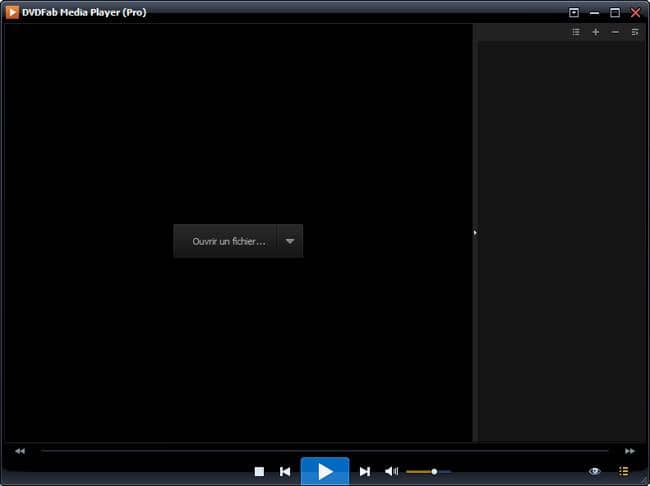Mute audio with the speaker icon

(x=391, y=471)
